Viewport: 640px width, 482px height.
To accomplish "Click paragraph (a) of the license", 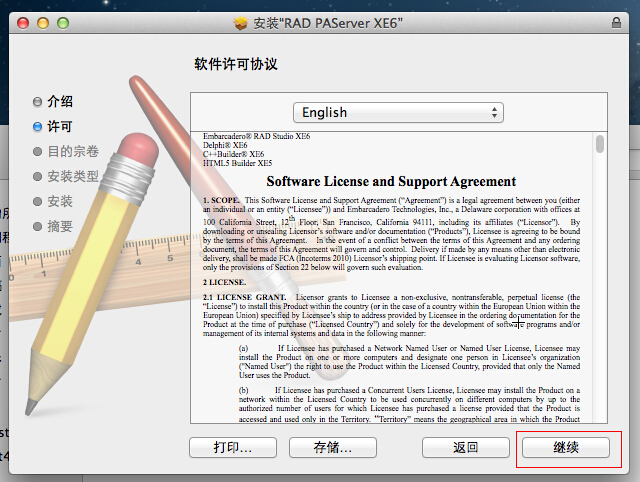I will [x=409, y=362].
